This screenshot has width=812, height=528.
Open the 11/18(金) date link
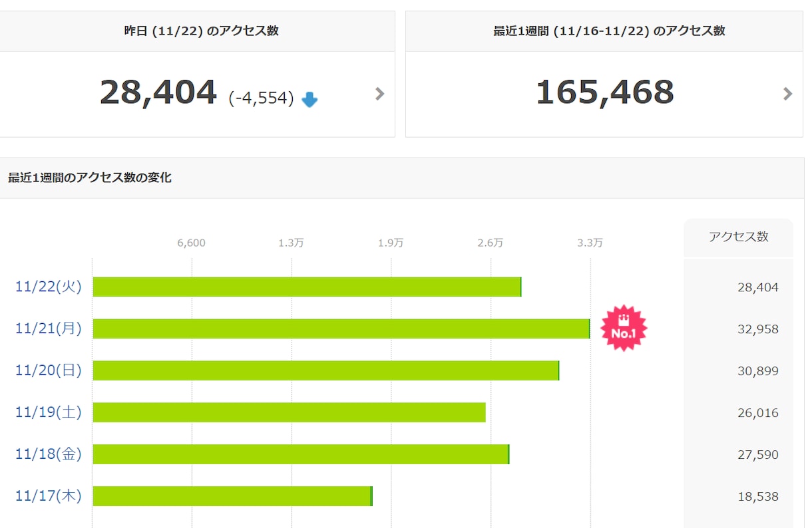(49, 454)
